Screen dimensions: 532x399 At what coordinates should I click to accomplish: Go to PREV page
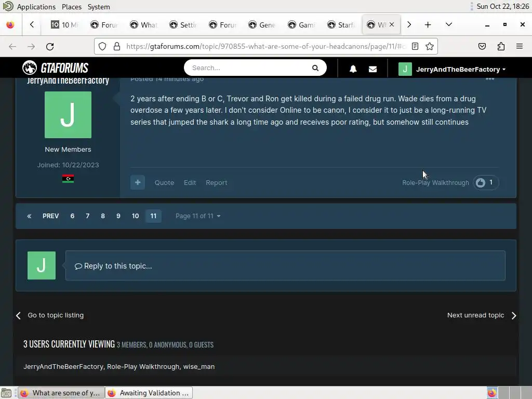50,216
